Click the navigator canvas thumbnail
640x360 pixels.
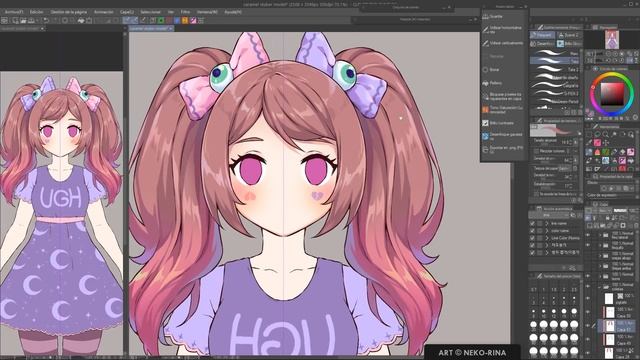click(x=611, y=40)
